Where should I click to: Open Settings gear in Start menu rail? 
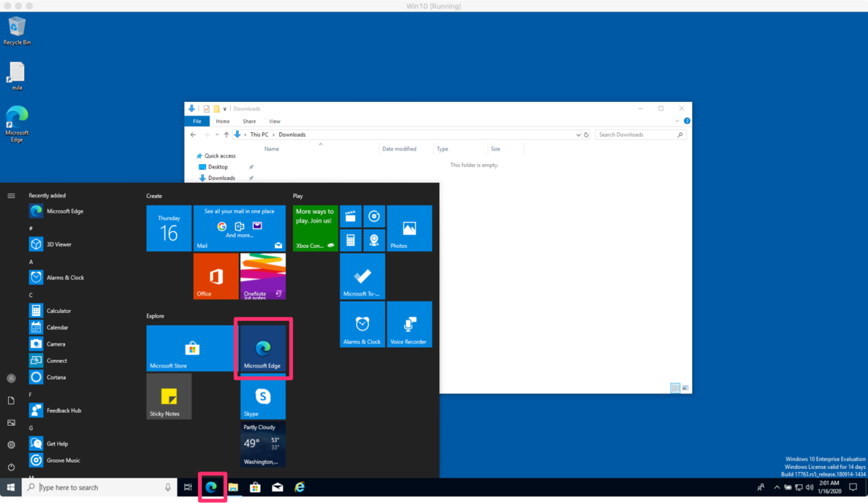11,445
